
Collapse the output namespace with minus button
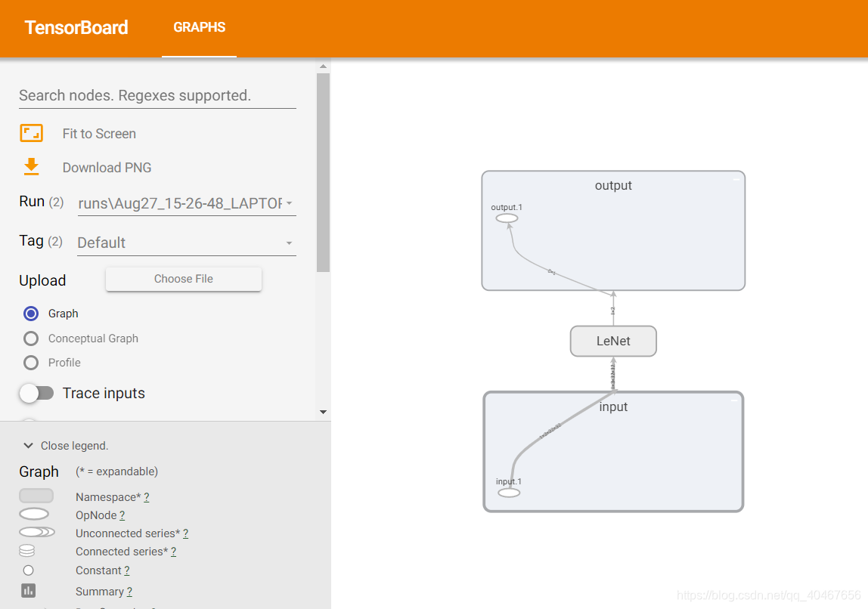click(736, 179)
